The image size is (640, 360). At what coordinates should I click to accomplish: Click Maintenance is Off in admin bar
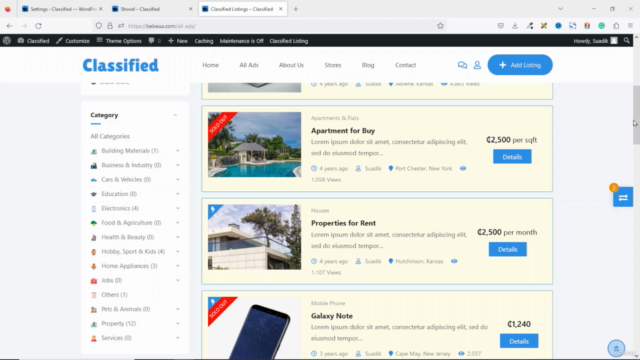point(242,41)
